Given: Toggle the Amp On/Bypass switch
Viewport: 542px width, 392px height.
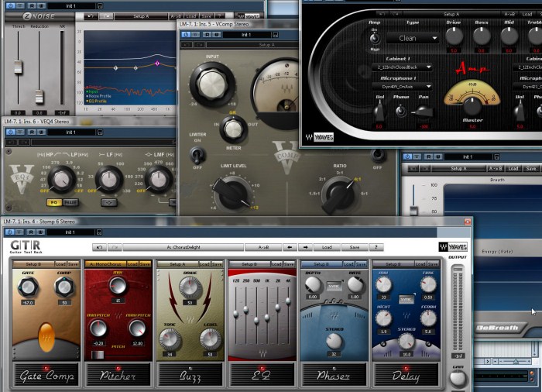Looking at the screenshot, I should [376, 37].
